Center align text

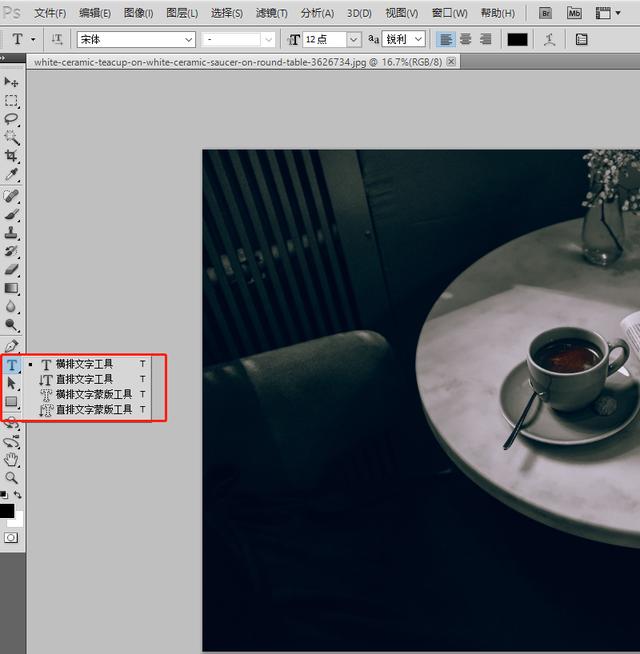coord(465,40)
